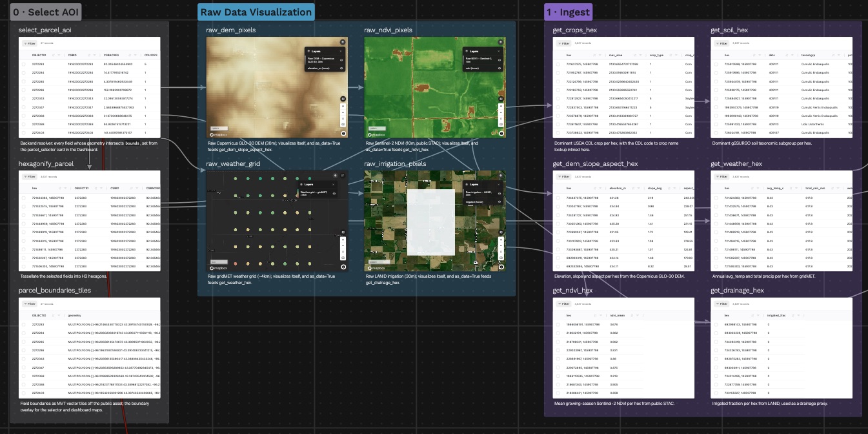Viewport: 868px width, 434px height.
Task: Select the get_crops_hex node title
Action: point(575,30)
